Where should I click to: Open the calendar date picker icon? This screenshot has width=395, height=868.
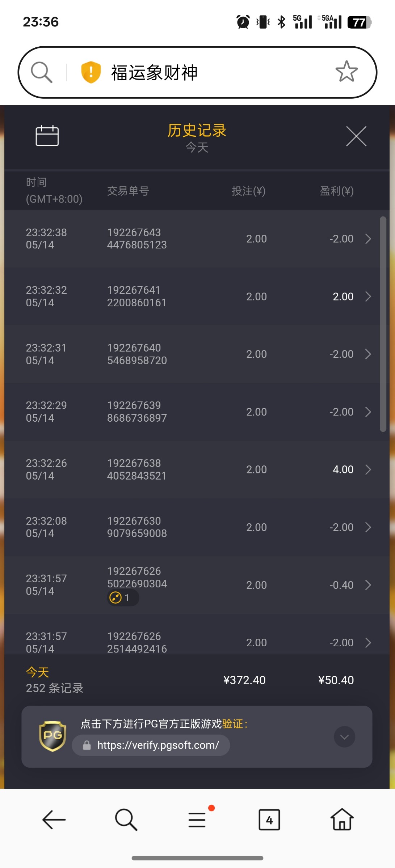(47, 136)
